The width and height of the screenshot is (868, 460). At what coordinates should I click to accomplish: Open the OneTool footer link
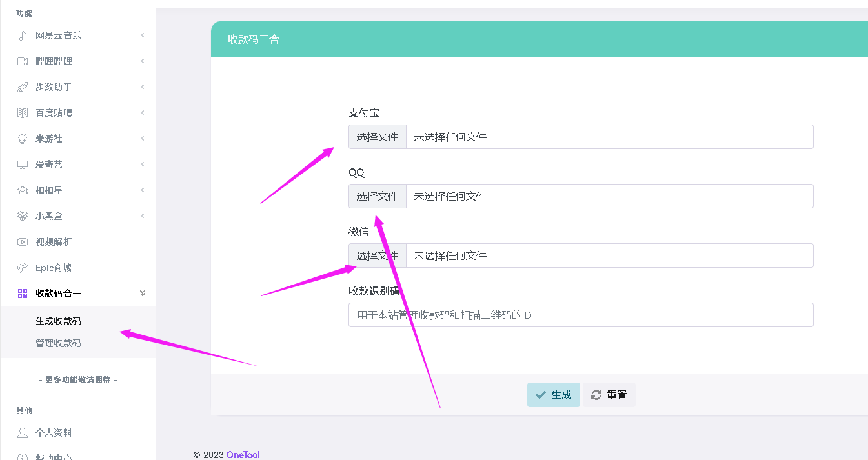243,455
